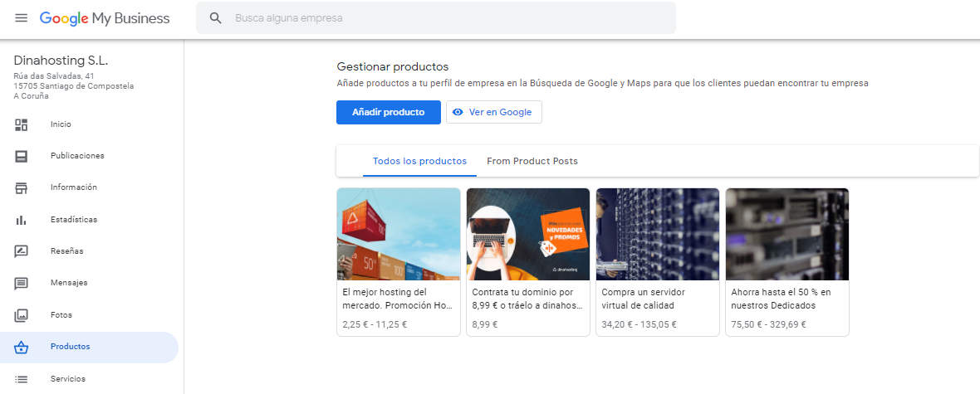Click the Ver en Google button
This screenshot has width=980, height=394.
point(494,112)
